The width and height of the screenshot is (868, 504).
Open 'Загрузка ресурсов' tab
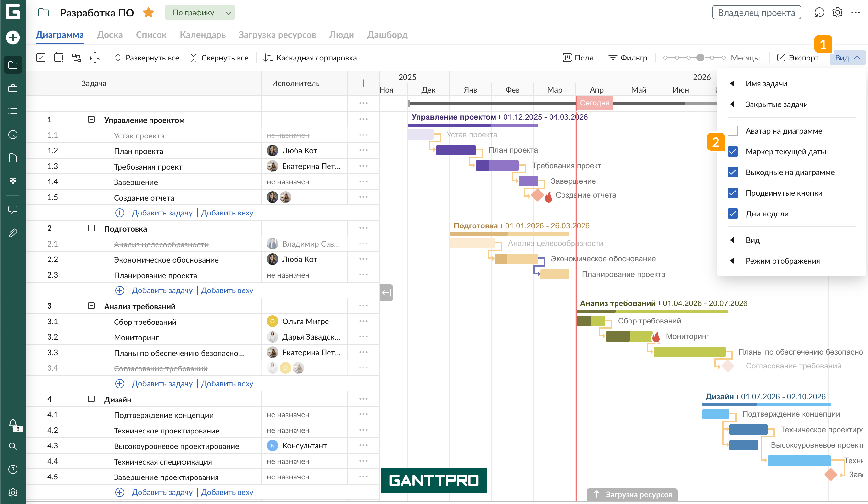[x=277, y=35]
